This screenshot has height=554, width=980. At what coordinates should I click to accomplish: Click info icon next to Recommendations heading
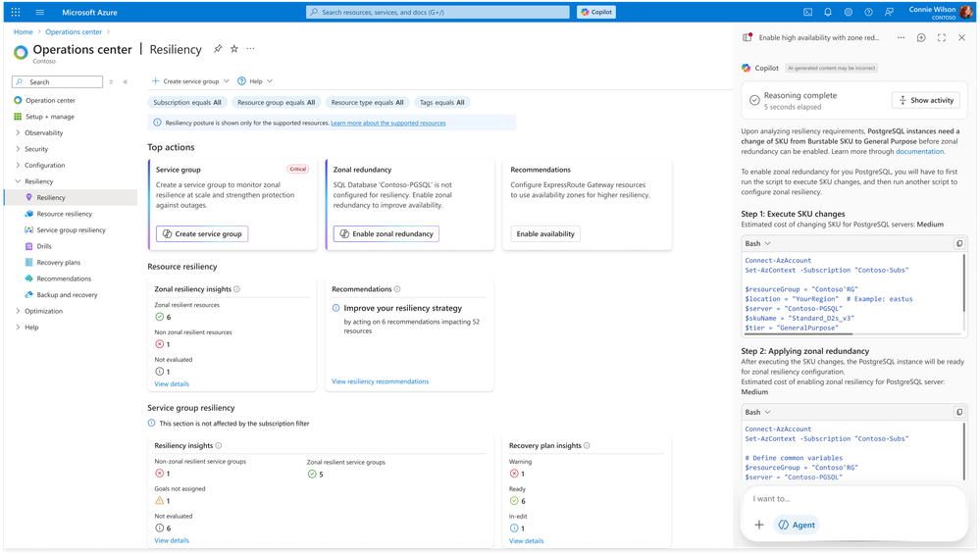click(397, 289)
